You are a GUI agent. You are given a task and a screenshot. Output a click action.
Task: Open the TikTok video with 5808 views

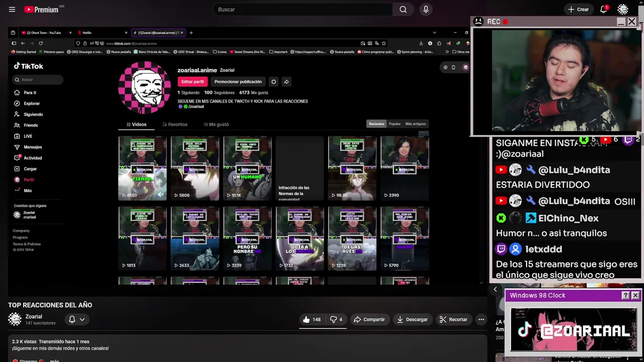(x=195, y=168)
